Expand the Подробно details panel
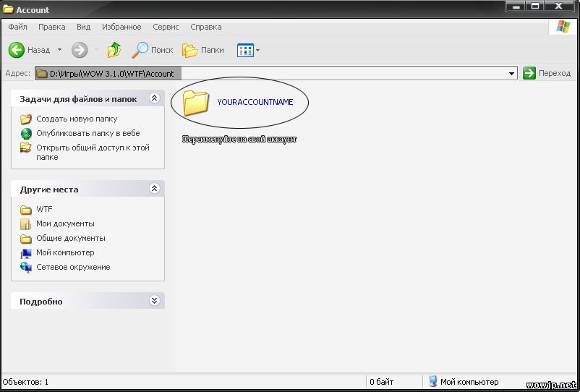The image size is (580, 392). point(154,301)
